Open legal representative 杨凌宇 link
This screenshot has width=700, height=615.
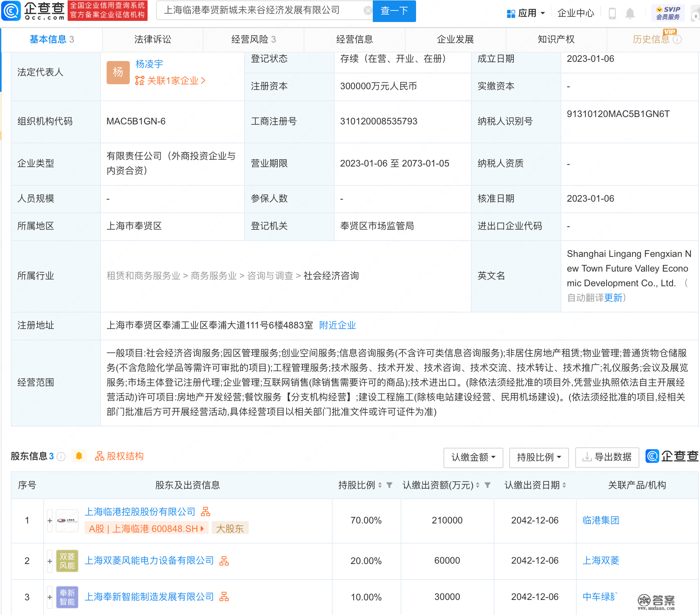pyautogui.click(x=149, y=64)
